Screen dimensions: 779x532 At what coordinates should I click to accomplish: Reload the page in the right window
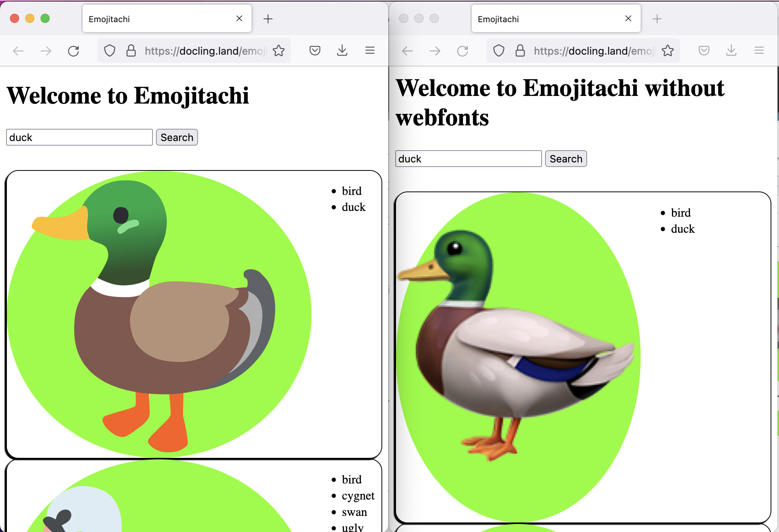tap(463, 51)
